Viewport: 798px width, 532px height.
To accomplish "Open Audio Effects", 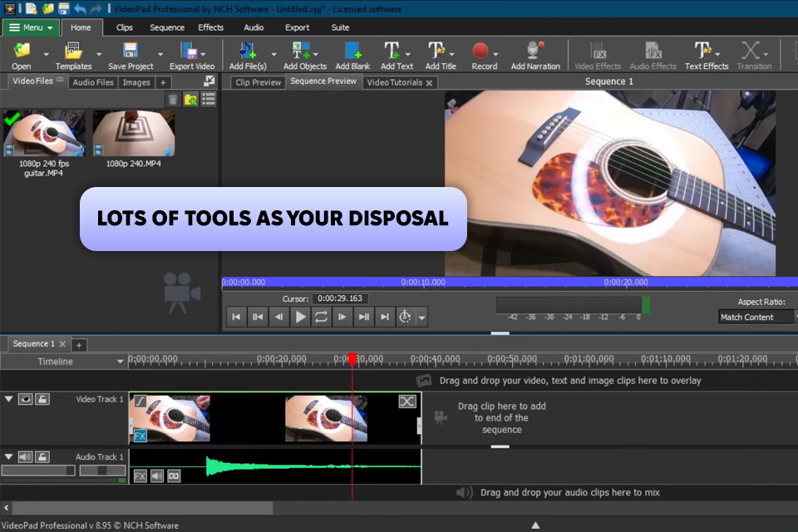I will 653,56.
